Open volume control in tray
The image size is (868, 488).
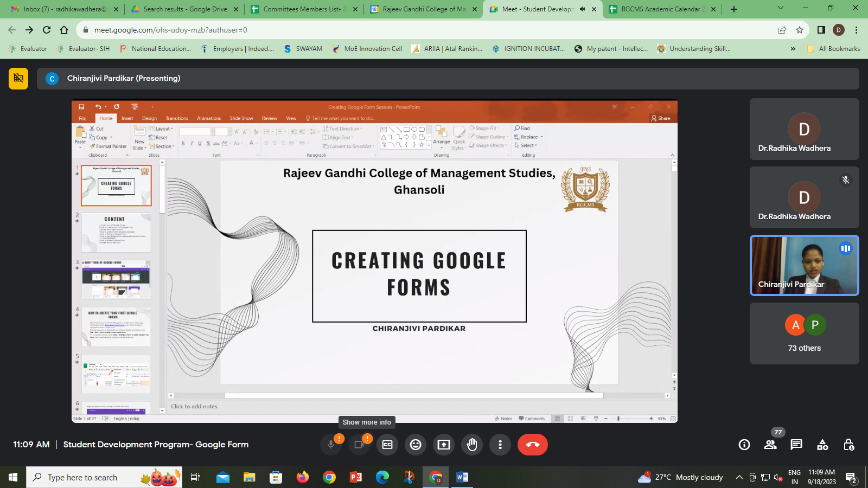click(x=778, y=477)
